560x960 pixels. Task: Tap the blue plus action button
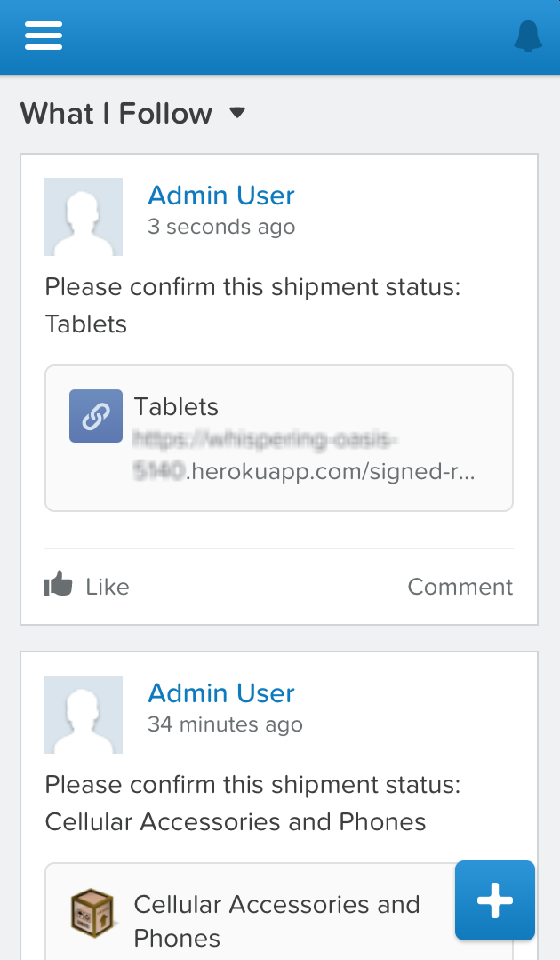[x=494, y=900]
